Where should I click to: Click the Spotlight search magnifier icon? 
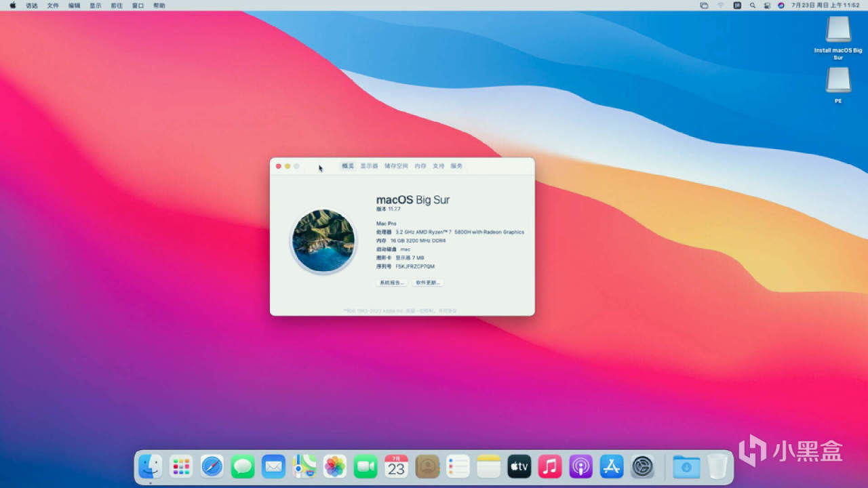[753, 5]
